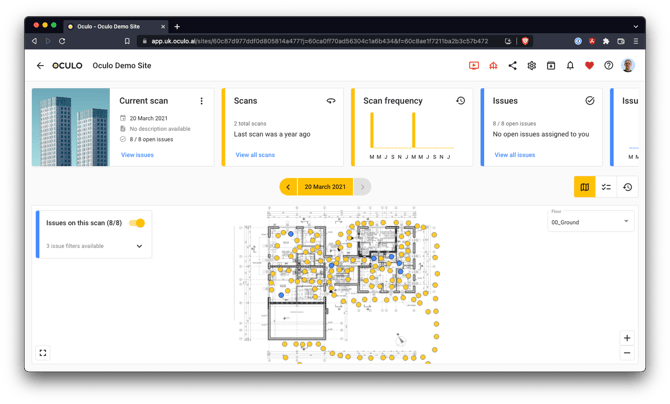This screenshot has width=670, height=404.
Task: Open settings gear in Oculo header
Action: (531, 66)
